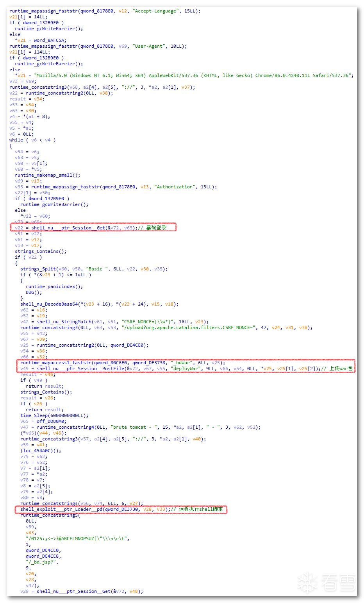
Task: Select the line v51 = v22;
Action: pyautogui.click(x=29, y=234)
